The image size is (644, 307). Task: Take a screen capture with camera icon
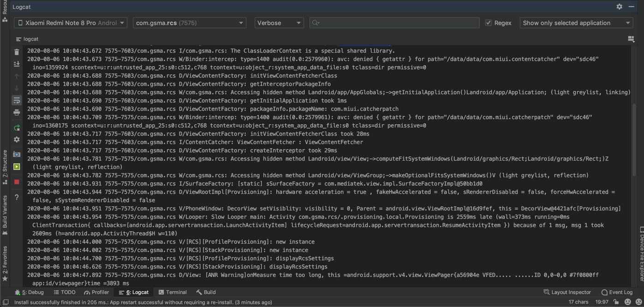pyautogui.click(x=17, y=154)
